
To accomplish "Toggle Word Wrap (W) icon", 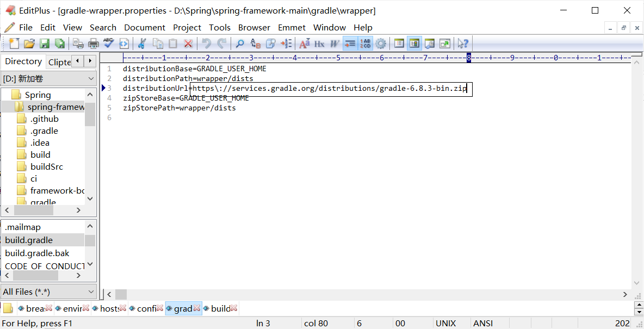I will pyautogui.click(x=335, y=43).
